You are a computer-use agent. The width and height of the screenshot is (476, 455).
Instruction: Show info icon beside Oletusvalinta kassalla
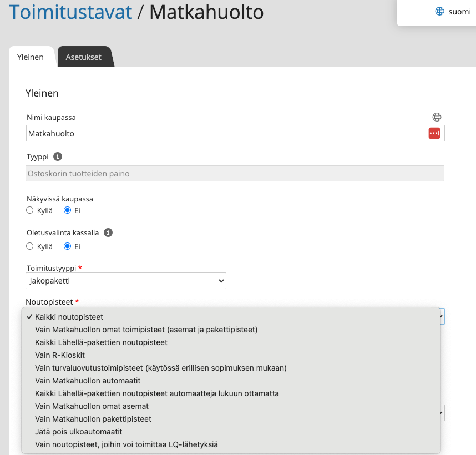point(108,232)
